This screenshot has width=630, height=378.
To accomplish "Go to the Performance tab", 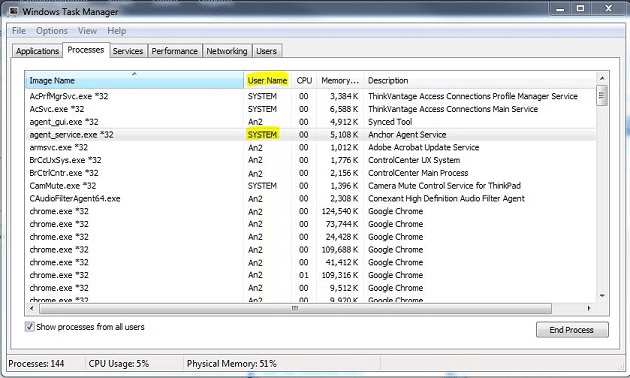I will coord(174,51).
